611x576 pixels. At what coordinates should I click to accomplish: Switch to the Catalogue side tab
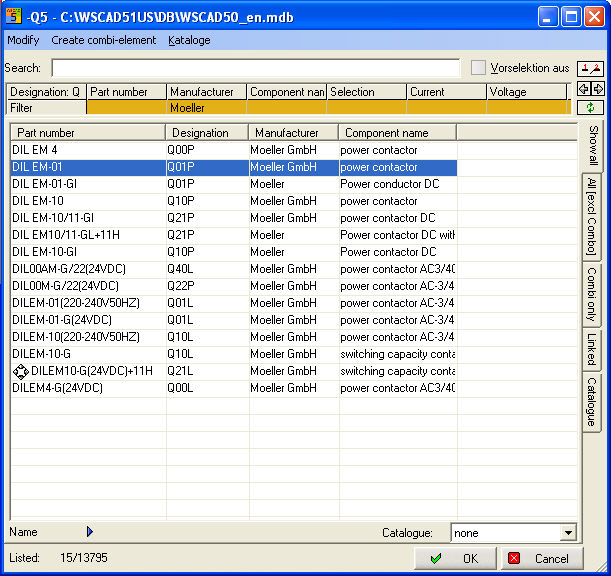[x=592, y=402]
